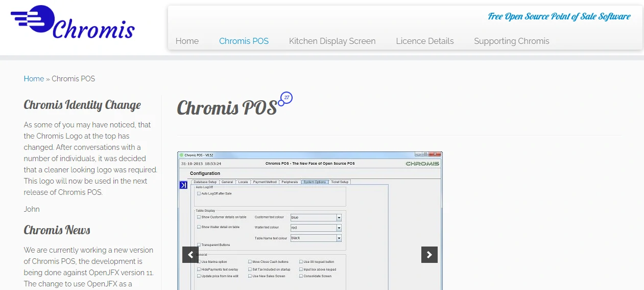Follow the Home breadcrumb link
Viewport: 644px width, 290px height.
point(34,79)
